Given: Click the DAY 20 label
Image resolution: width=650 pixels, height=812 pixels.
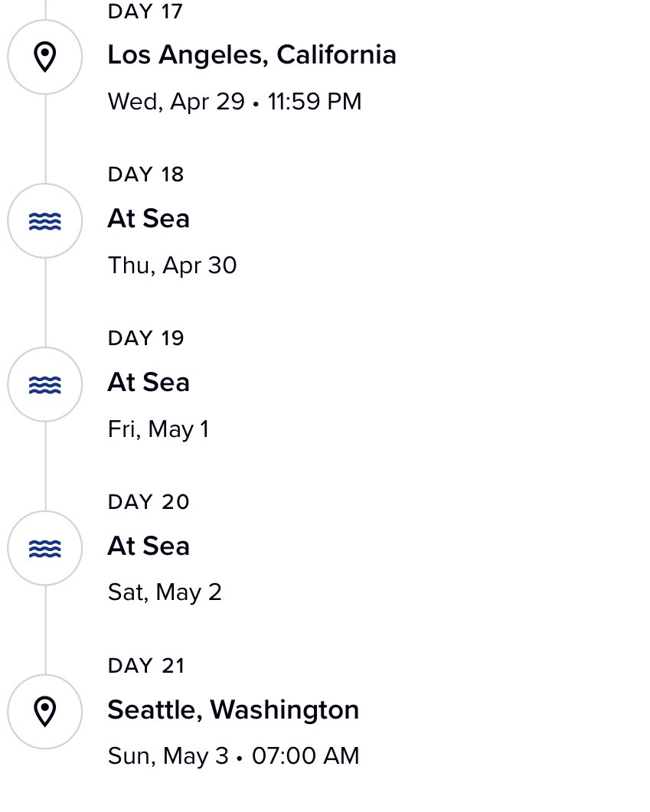Looking at the screenshot, I should pyautogui.click(x=149, y=502).
